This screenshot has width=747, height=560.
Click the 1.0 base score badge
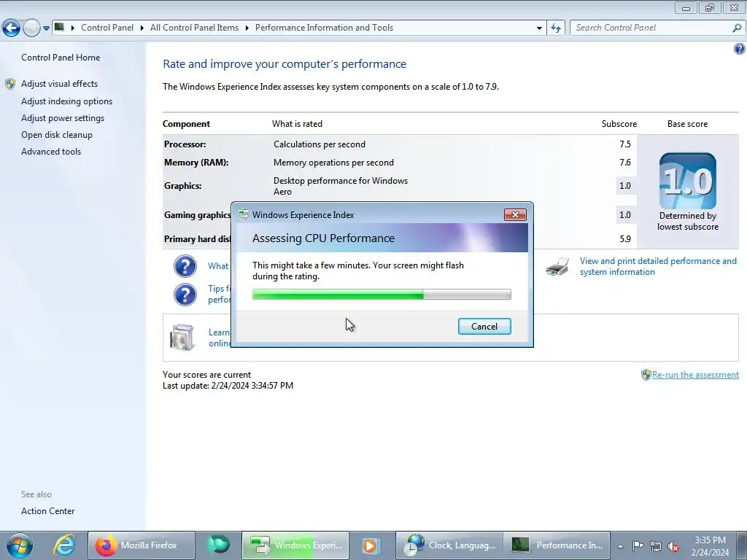click(687, 181)
